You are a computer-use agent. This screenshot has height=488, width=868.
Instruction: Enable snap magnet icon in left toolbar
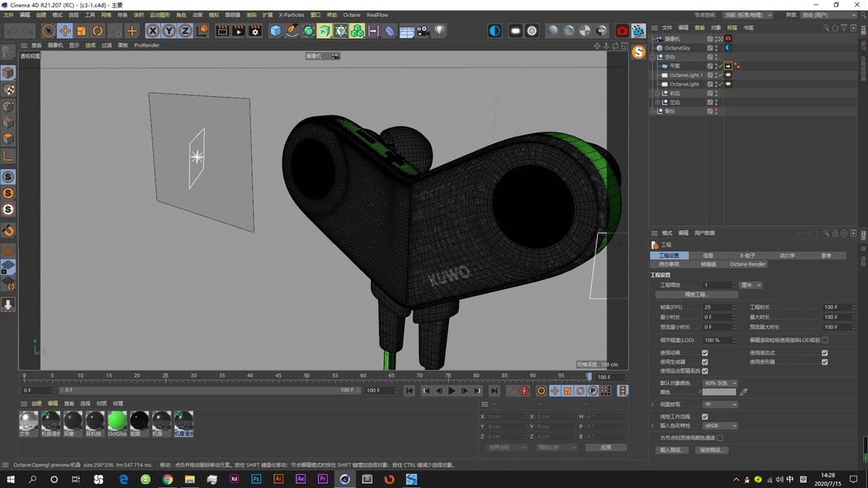pyautogui.click(x=8, y=230)
